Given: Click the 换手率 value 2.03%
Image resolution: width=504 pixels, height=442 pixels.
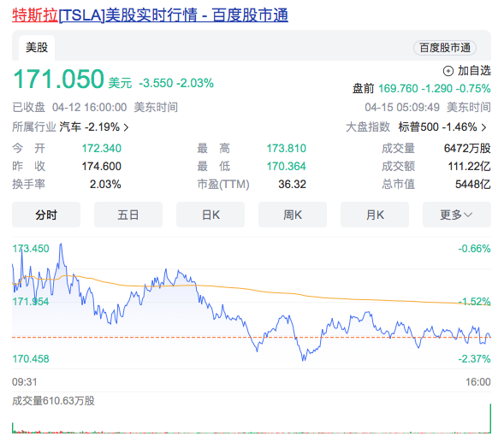Looking at the screenshot, I should (x=105, y=185).
